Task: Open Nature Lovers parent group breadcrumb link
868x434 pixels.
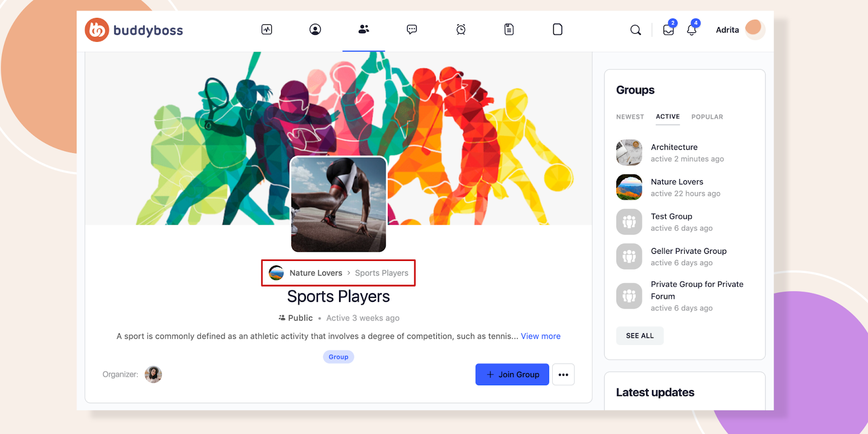Action: 316,273
